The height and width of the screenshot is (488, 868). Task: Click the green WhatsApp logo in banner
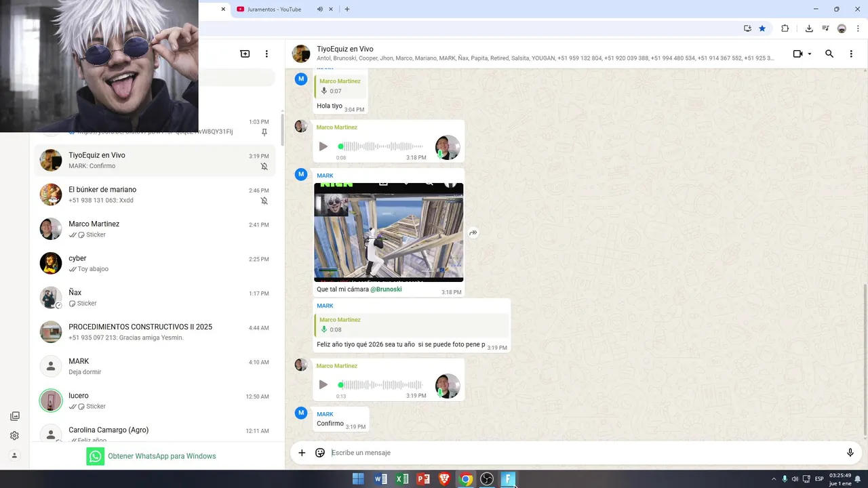[95, 456]
